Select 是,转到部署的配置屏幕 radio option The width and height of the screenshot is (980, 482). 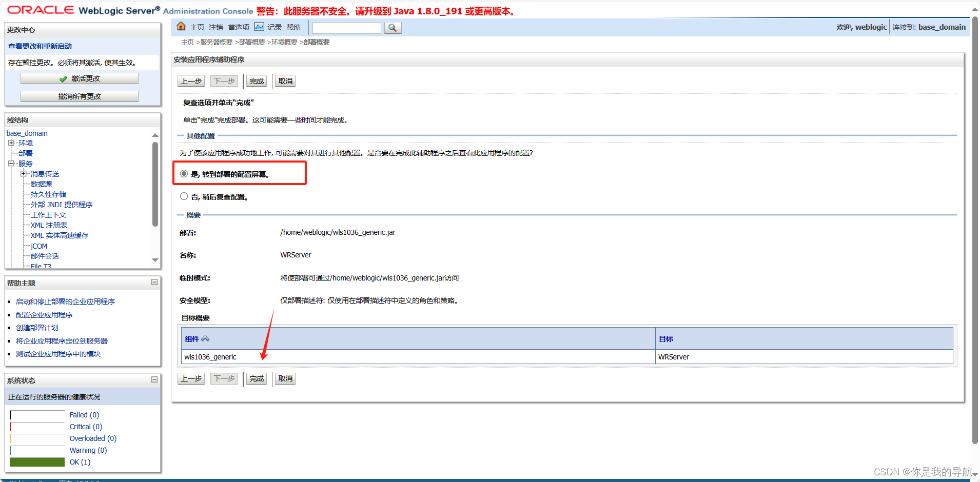click(184, 173)
